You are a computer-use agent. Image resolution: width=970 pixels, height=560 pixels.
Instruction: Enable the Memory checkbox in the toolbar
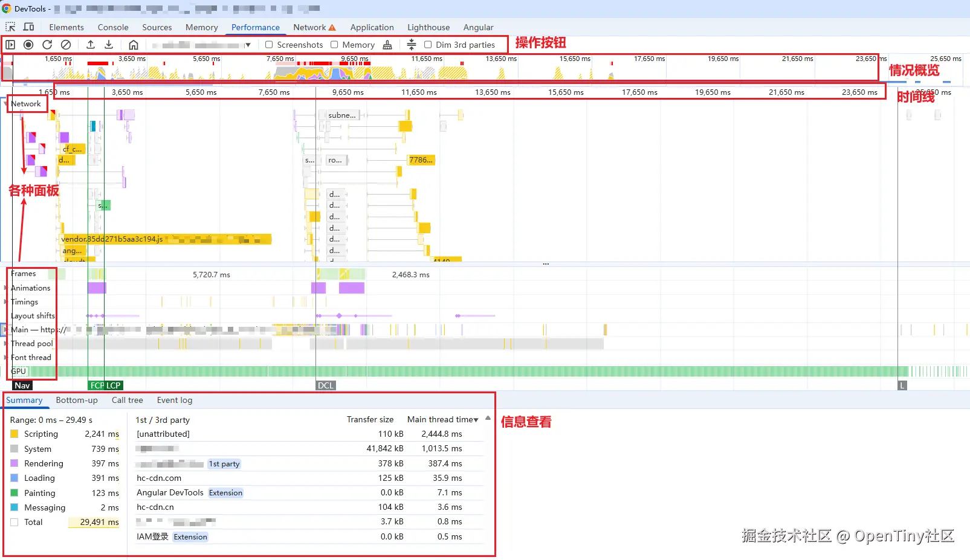pyautogui.click(x=334, y=45)
